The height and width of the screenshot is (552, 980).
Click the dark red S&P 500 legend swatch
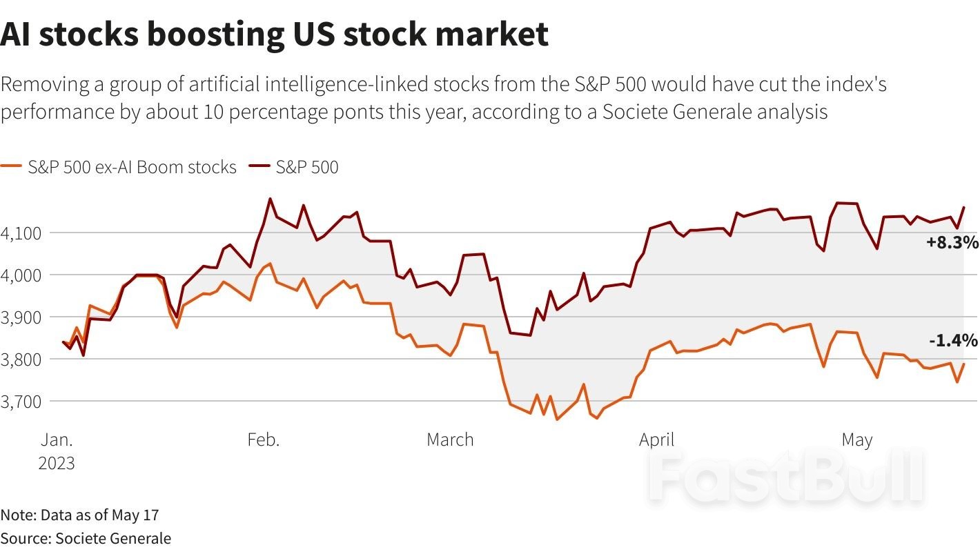click(x=259, y=166)
